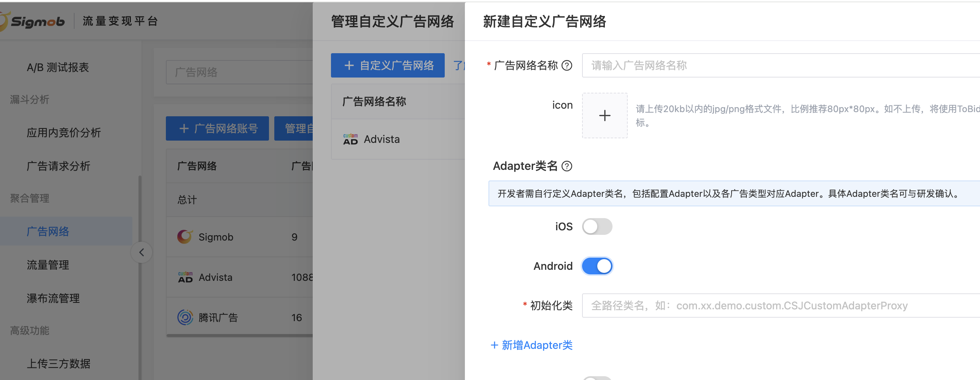Click help icon beside 广告网络名称 label

click(567, 66)
